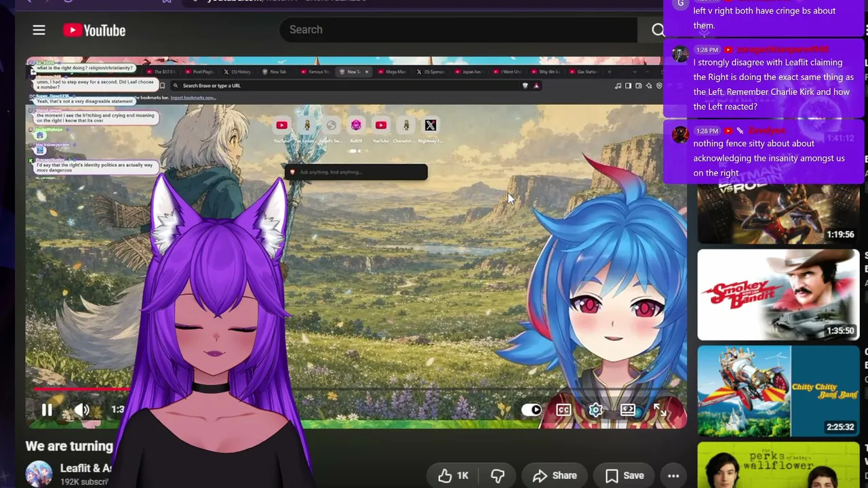Close the active New Tab in Brave
Image resolution: width=868 pixels, height=488 pixels.
pyautogui.click(x=367, y=72)
